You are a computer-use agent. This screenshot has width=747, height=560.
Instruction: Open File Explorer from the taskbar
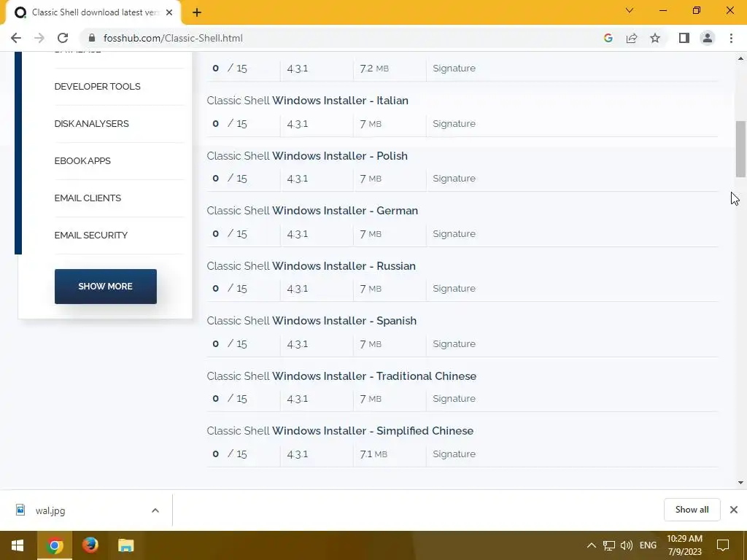coord(125,545)
